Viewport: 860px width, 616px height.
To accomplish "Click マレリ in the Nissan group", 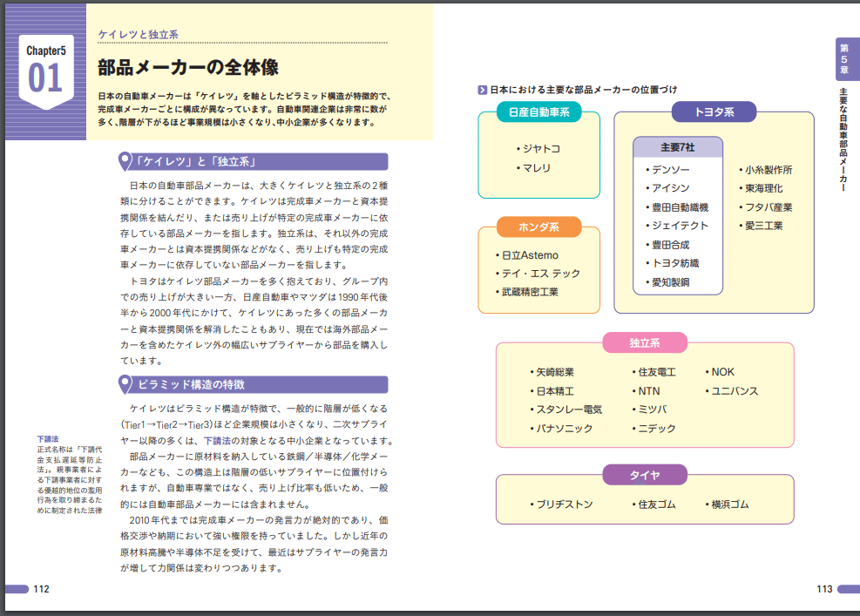I will pyautogui.click(x=537, y=168).
